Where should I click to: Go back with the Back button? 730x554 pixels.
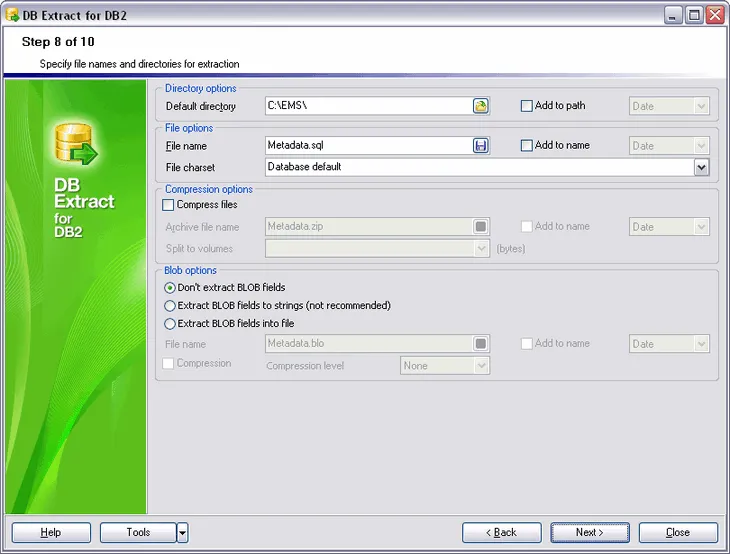pos(501,533)
